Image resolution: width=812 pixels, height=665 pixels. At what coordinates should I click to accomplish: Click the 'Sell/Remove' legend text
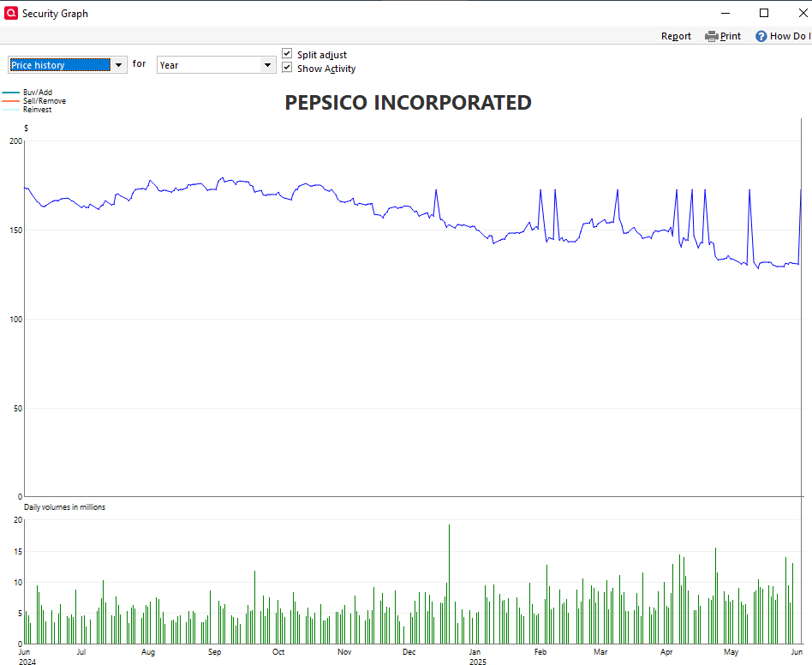(x=45, y=101)
